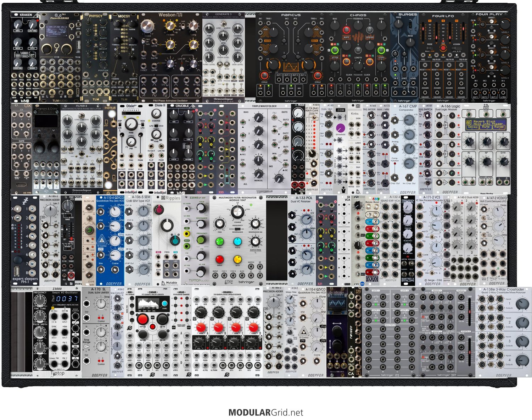Click the Surges RESO knob
532x420 pixels.
click(411, 42)
